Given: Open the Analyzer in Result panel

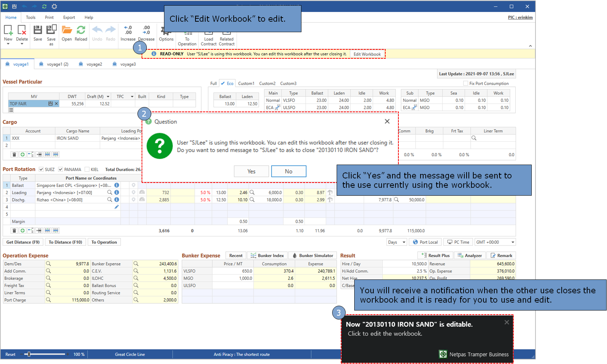Looking at the screenshot, I should coord(470,256).
